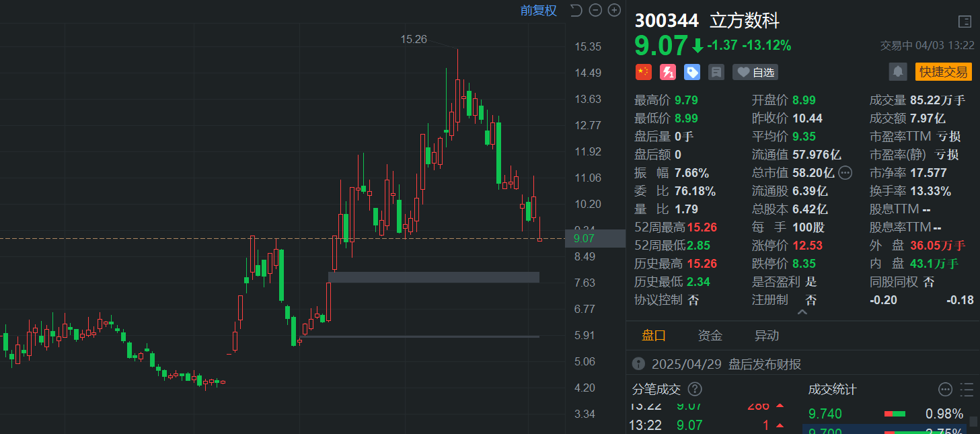Click the 快捷交易 button
980x434 pixels.
point(944,72)
